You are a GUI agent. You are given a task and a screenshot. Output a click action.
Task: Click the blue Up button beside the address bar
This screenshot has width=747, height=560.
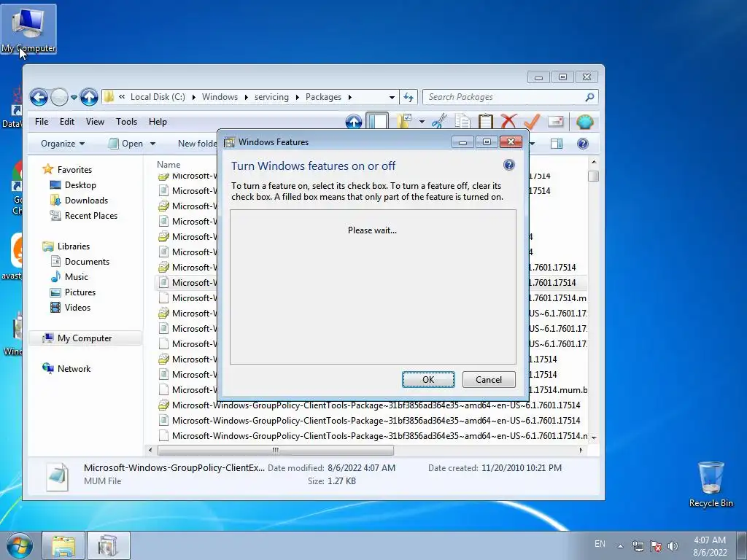coord(89,97)
